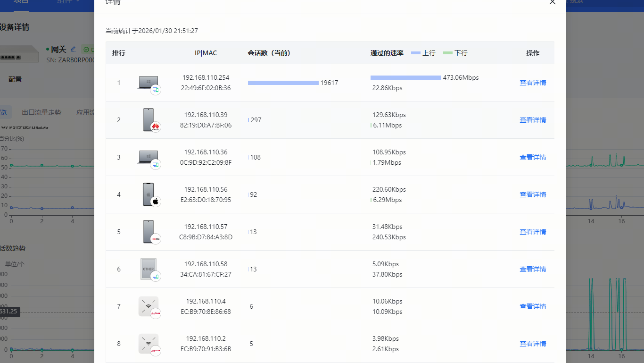
Task: Click the access point icon for 192.168.110.2
Action: coord(149,344)
